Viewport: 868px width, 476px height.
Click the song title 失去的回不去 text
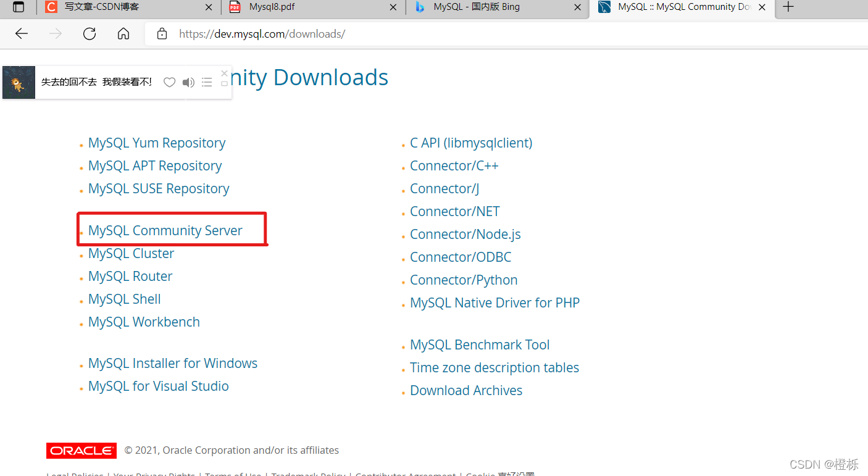(69, 82)
